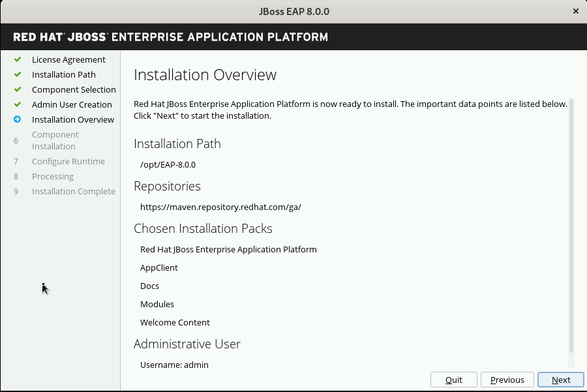Select the Installation Complete step
Image resolution: width=587 pixels, height=392 pixels.
(x=74, y=191)
